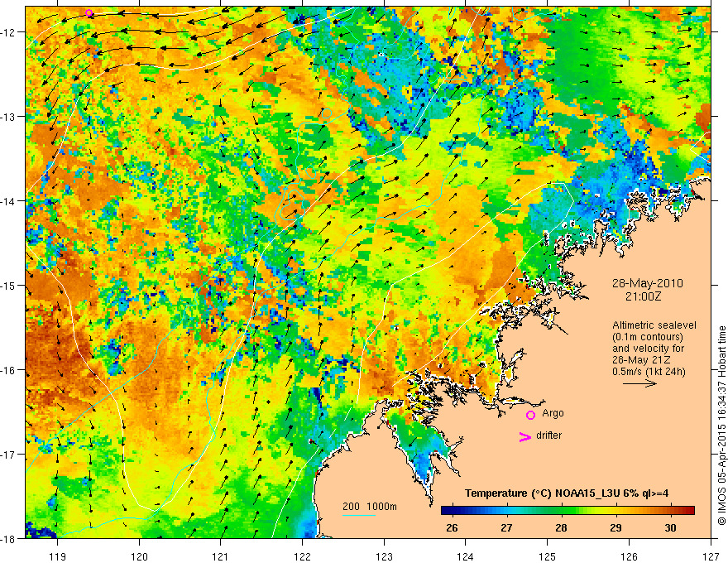Click the temperature colorbar near 28 degrees
Screen dimensions: 728x563
click(x=562, y=511)
